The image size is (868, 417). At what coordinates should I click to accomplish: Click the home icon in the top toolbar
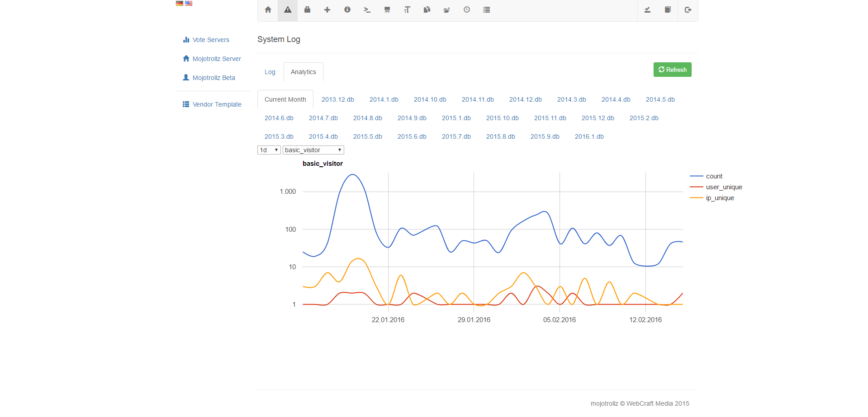pyautogui.click(x=268, y=10)
